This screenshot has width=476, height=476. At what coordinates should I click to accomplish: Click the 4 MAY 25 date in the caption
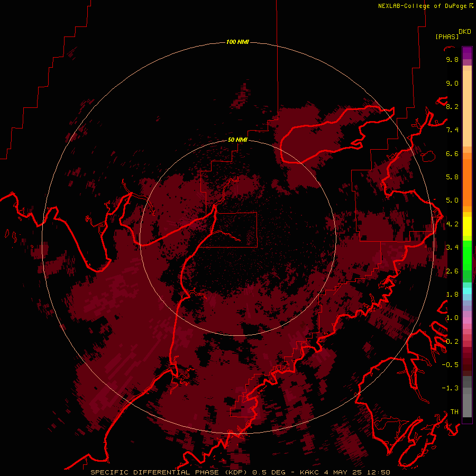click(x=343, y=472)
